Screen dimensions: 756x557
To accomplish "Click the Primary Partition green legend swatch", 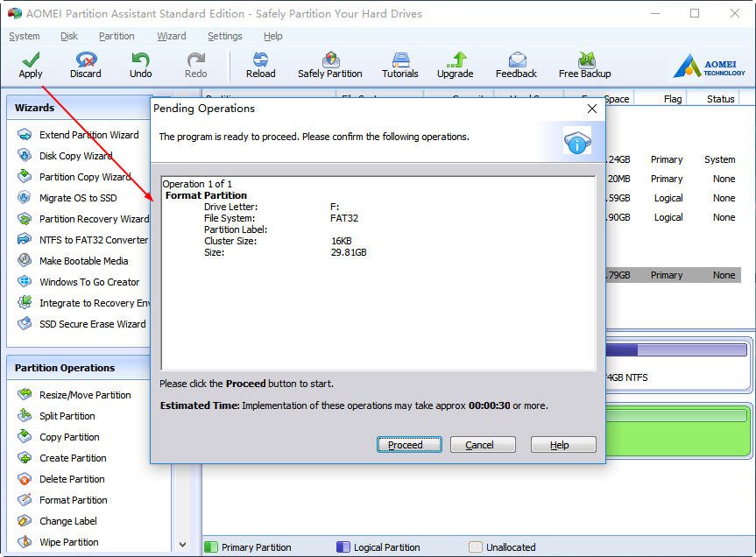I will (x=211, y=546).
